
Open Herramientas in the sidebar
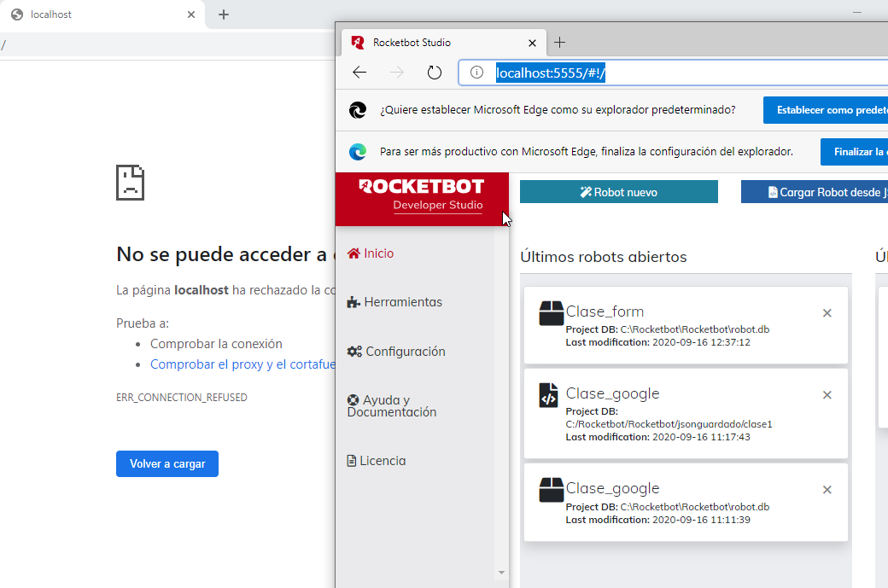394,302
